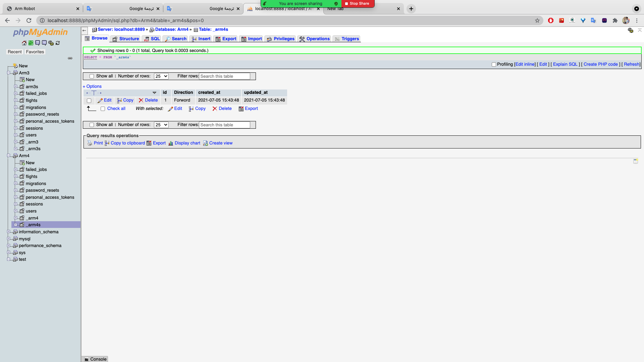Refresh the navigation panel with circular arrows icon

pyautogui.click(x=58, y=43)
